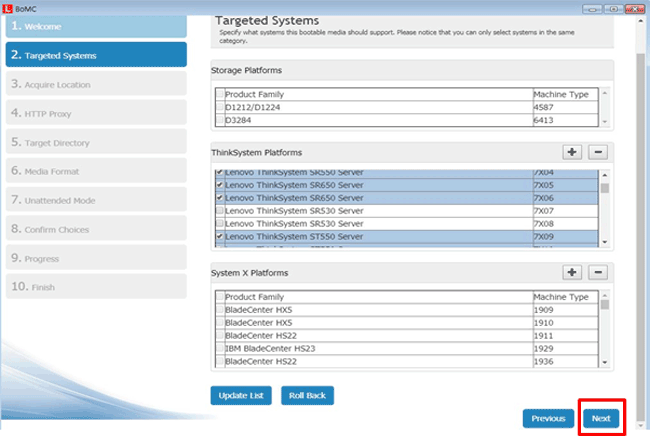650x436 pixels.
Task: Click the Previous button
Action: [548, 418]
